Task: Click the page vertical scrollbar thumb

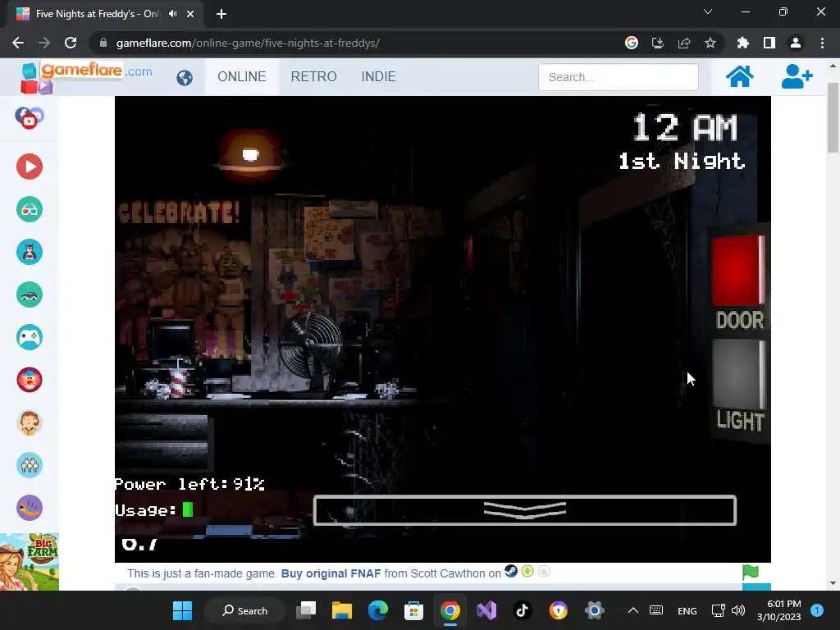Action: pos(833,118)
